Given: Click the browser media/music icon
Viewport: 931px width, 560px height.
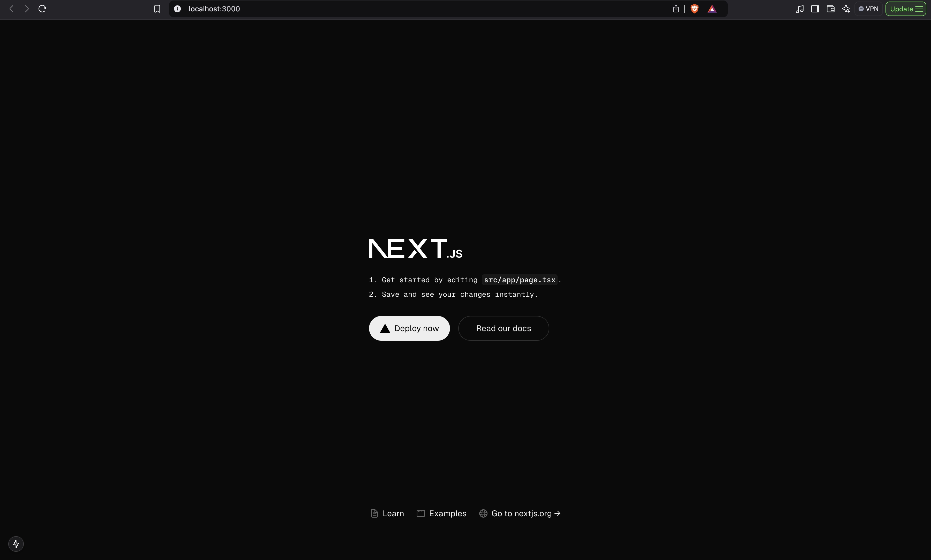Looking at the screenshot, I should pos(799,9).
